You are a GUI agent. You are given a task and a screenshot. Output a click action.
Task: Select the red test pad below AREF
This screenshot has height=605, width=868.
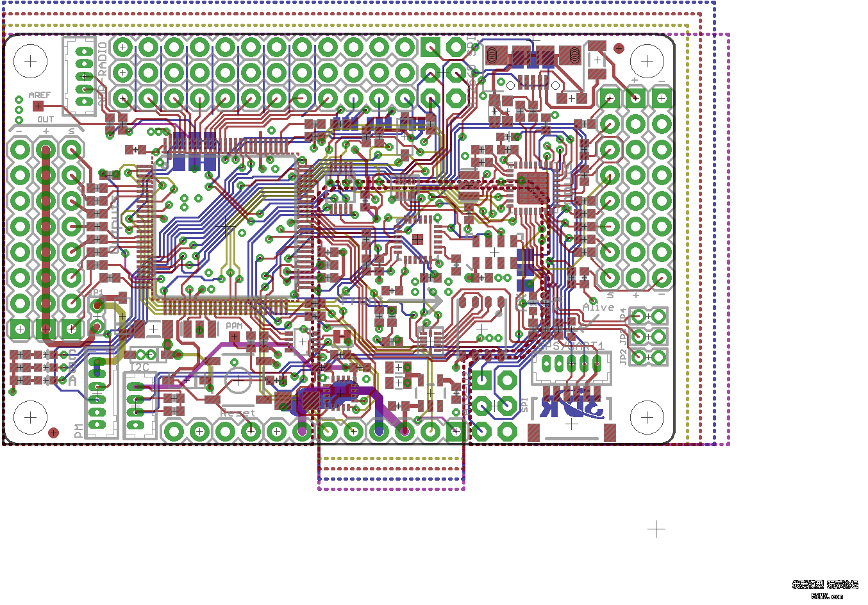pyautogui.click(x=38, y=106)
